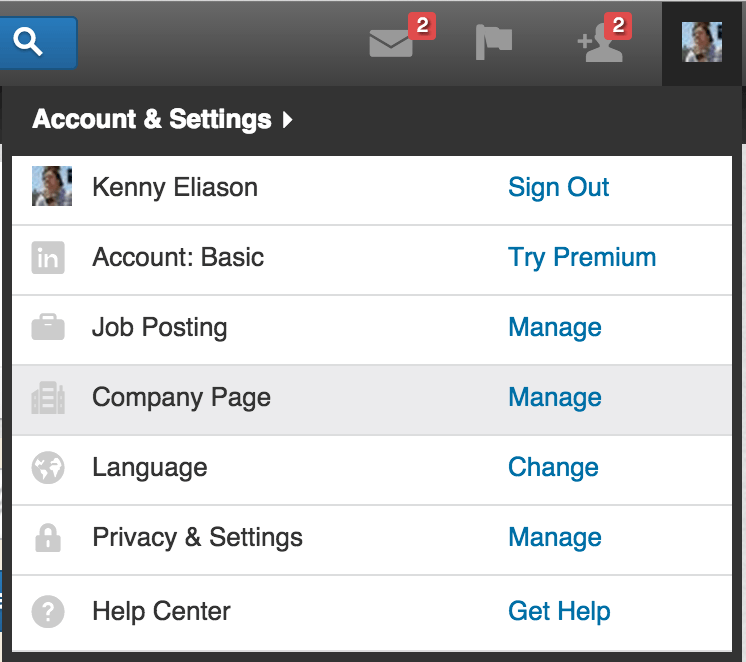The width and height of the screenshot is (746, 662).
Task: Select the Privacy & Settings label
Action: tap(197, 538)
